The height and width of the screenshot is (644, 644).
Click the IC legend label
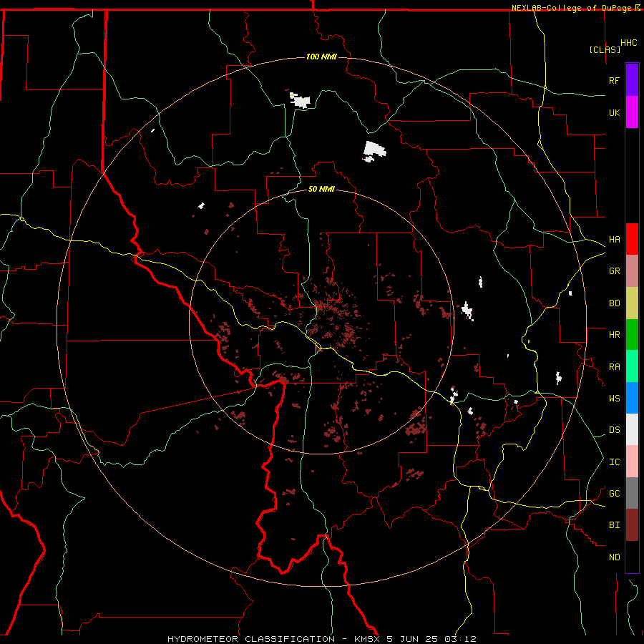614,462
